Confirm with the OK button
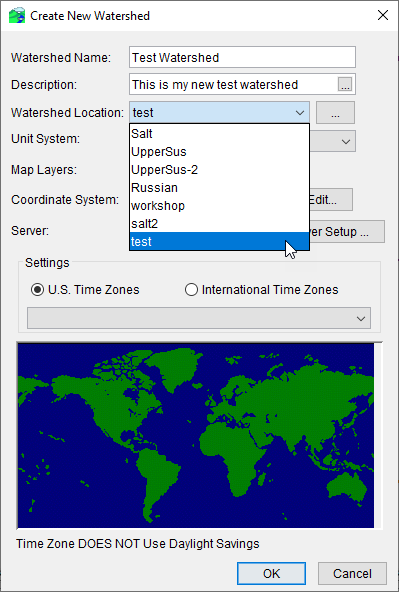This screenshot has height=592, width=399. pos(271,574)
